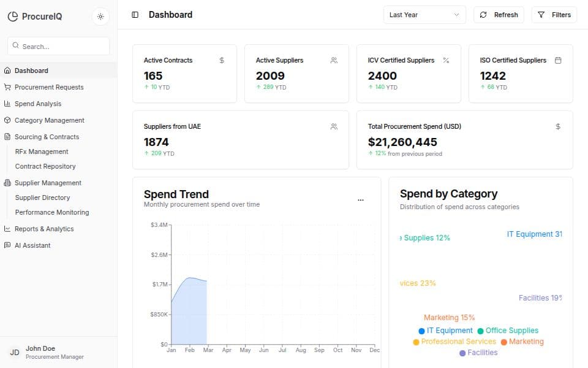Open the Filters button
The width and height of the screenshot is (588, 368).
(554, 15)
